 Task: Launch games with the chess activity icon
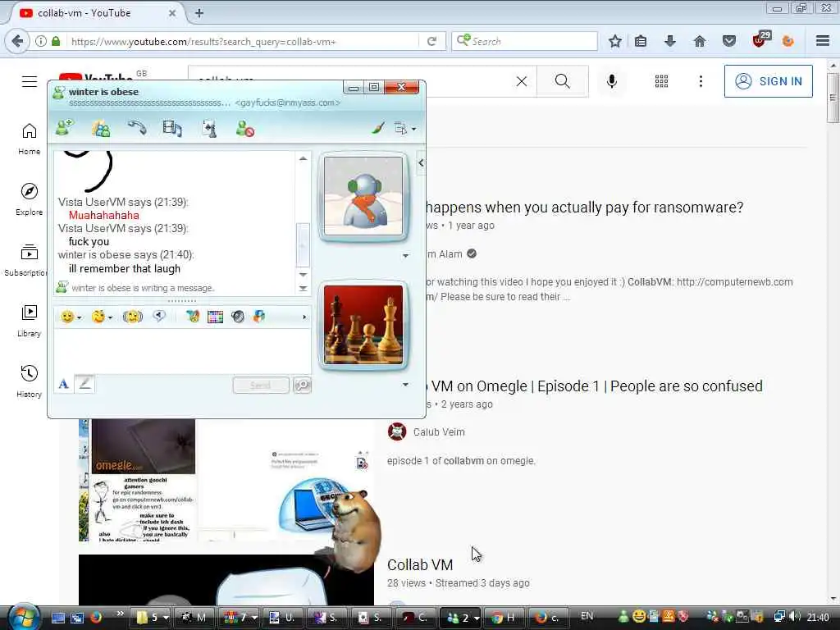point(209,129)
